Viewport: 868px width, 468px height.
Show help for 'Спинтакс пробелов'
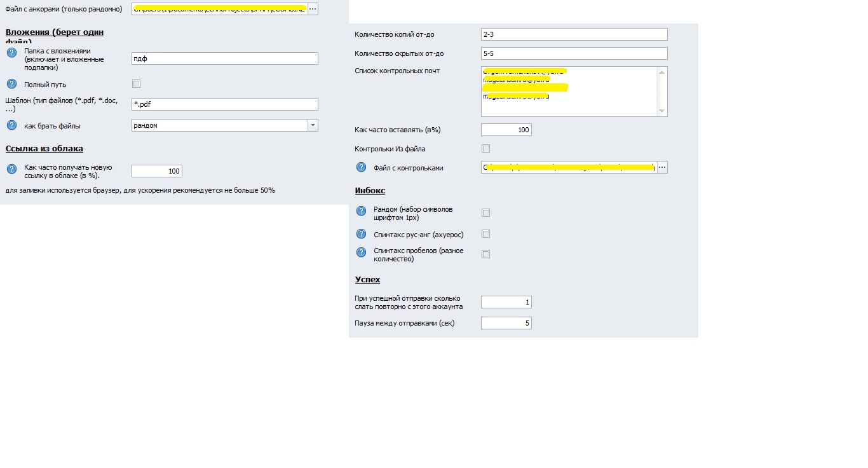361,252
